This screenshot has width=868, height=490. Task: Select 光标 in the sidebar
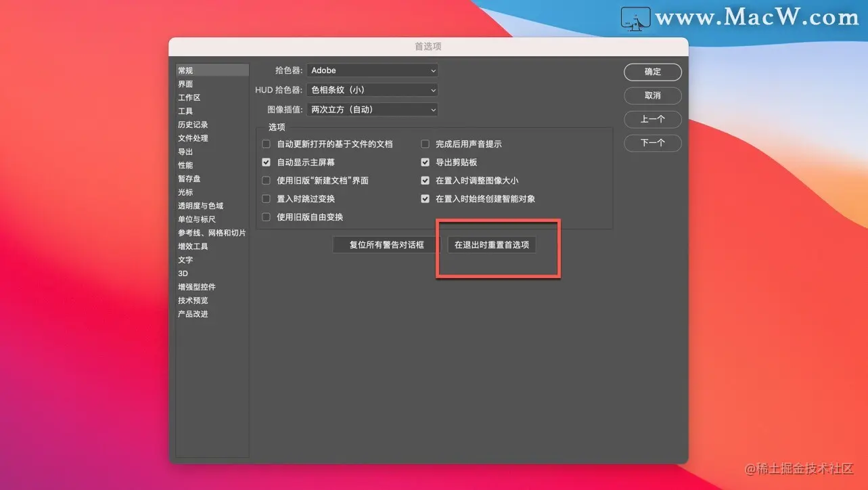pyautogui.click(x=212, y=192)
